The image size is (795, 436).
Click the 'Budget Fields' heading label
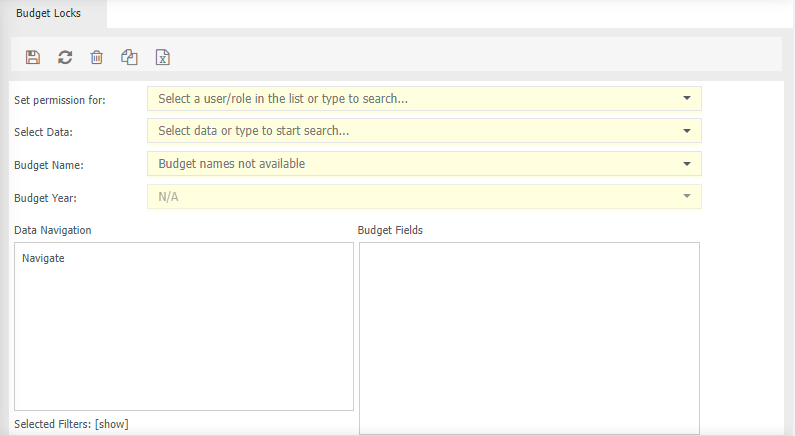click(x=390, y=230)
